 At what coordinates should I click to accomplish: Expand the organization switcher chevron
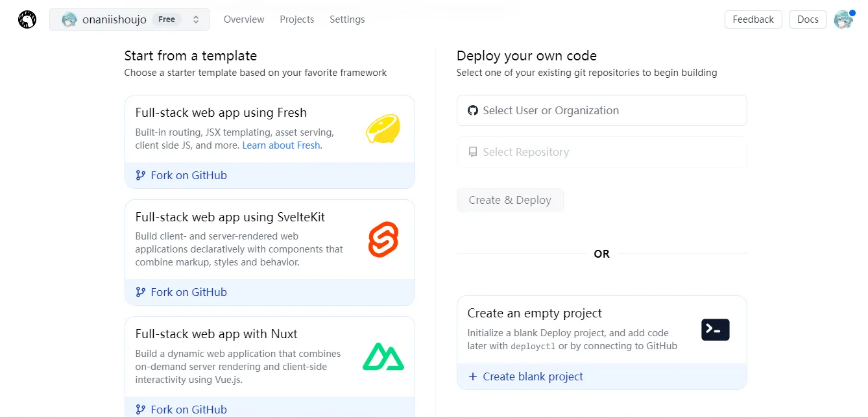[x=196, y=19]
